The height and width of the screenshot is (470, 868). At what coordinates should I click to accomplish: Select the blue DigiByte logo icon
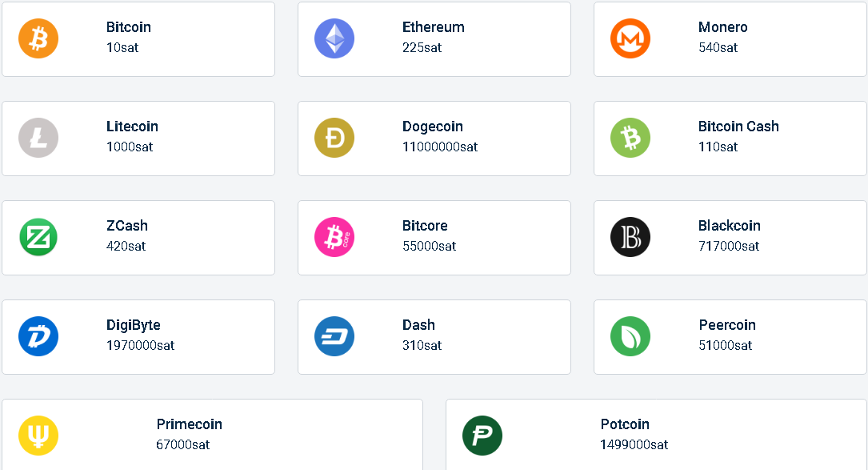pyautogui.click(x=38, y=336)
